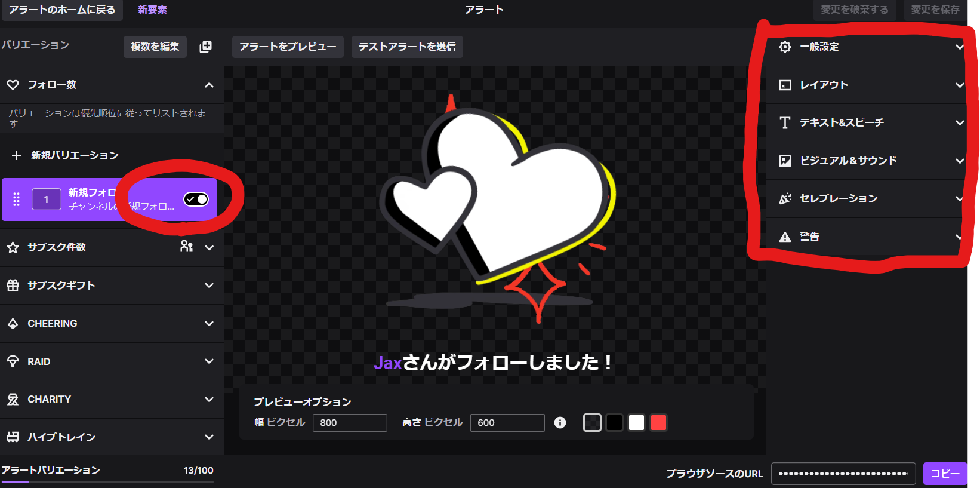Select the red preview background swatch
Image resolution: width=980 pixels, height=488 pixels.
658,422
